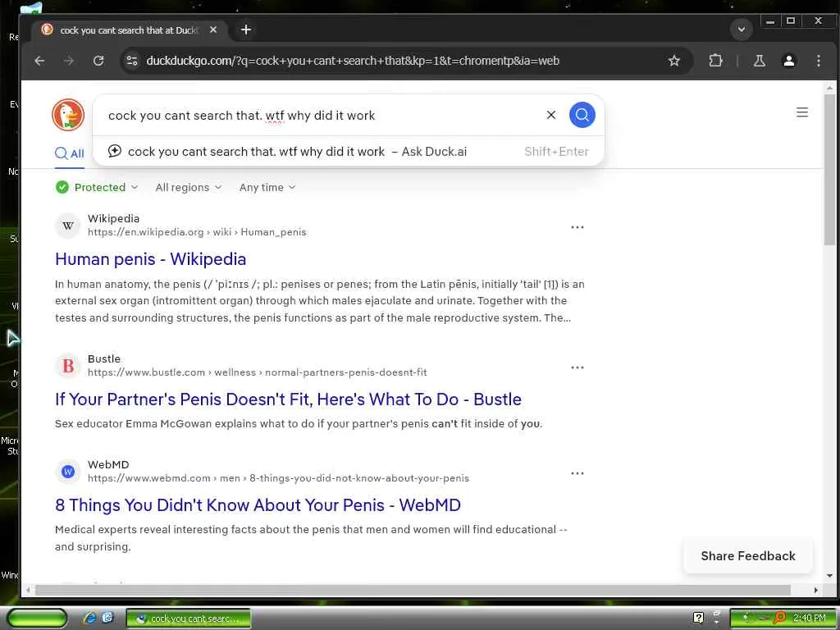Submit search with the blue magnifier button
The width and height of the screenshot is (840, 630).
tap(582, 115)
